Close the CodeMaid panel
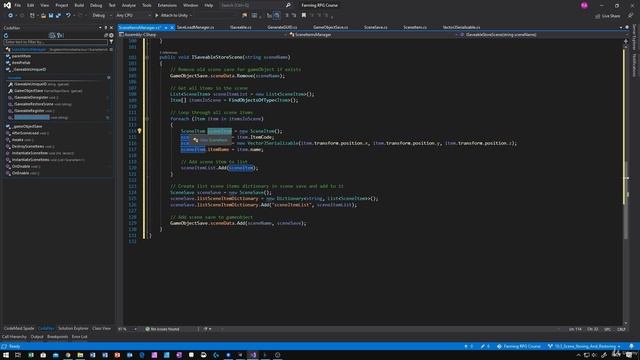Viewport: 640px width, 360px height. pos(111,28)
